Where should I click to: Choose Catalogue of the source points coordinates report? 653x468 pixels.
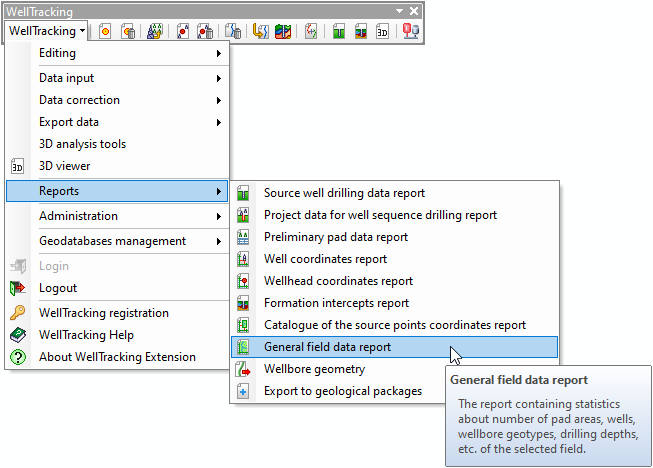pyautogui.click(x=394, y=325)
